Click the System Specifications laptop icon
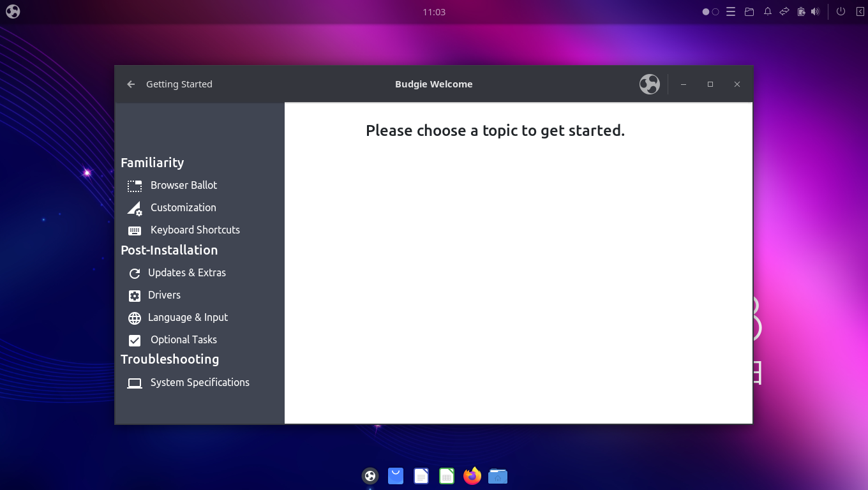868x490 pixels. tap(135, 383)
